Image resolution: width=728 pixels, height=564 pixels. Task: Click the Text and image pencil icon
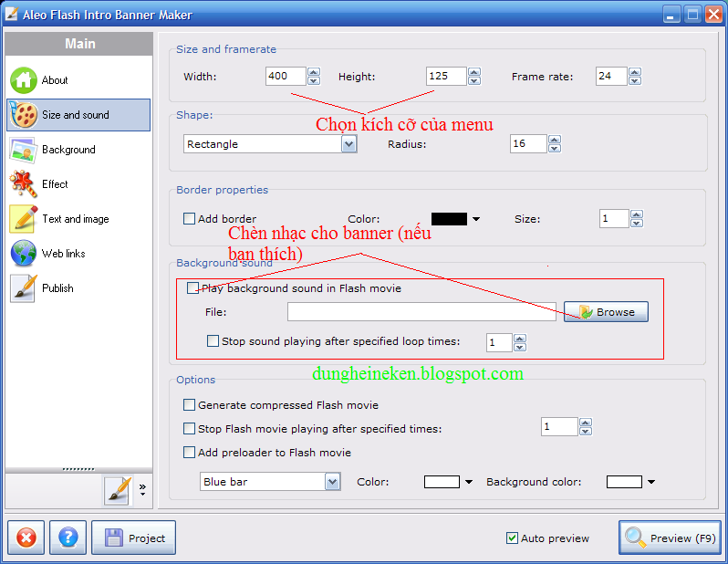pyautogui.click(x=23, y=219)
